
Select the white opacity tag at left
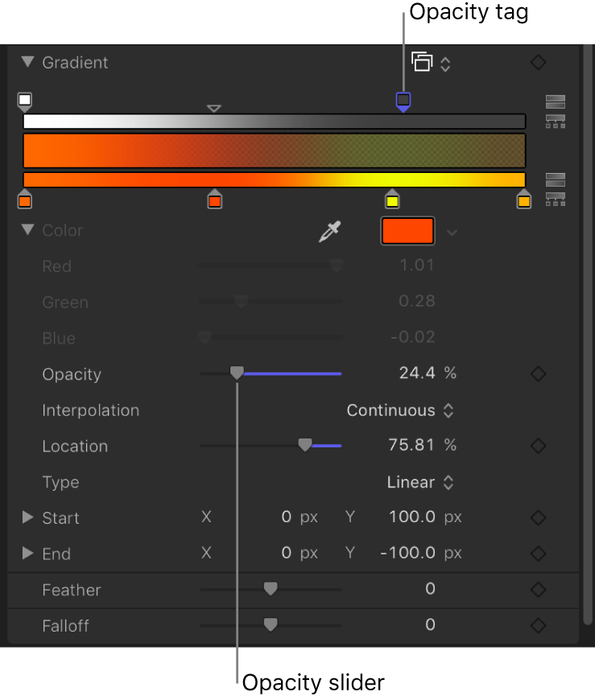point(25,101)
